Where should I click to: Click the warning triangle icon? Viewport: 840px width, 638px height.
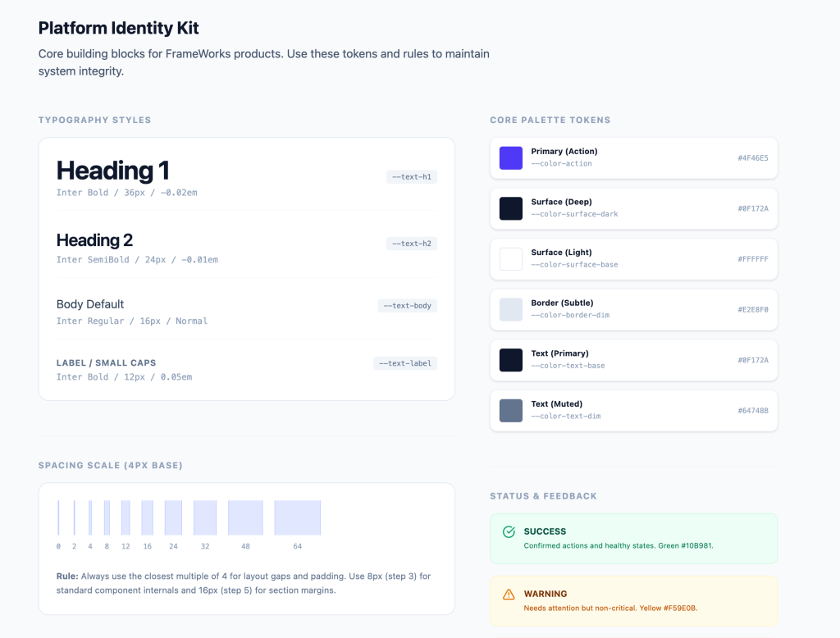tap(509, 594)
